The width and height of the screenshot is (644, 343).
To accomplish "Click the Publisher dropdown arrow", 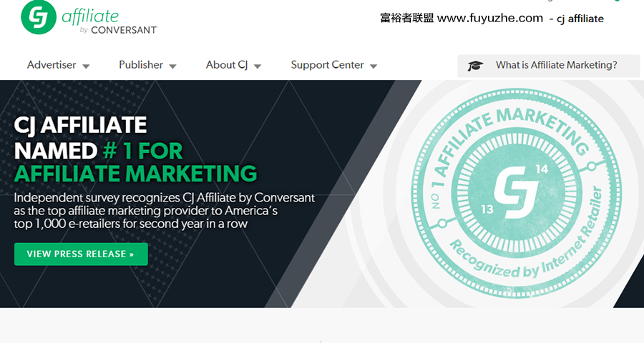I will click(173, 66).
